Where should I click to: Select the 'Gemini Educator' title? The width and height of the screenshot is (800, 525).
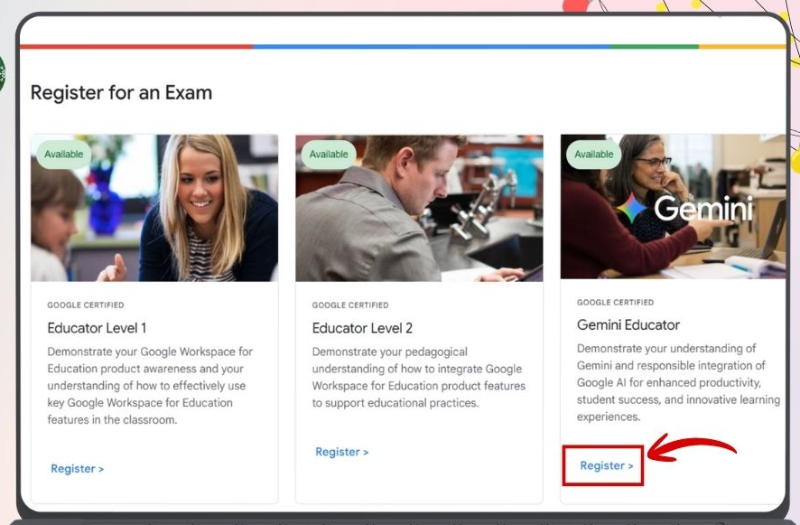628,325
